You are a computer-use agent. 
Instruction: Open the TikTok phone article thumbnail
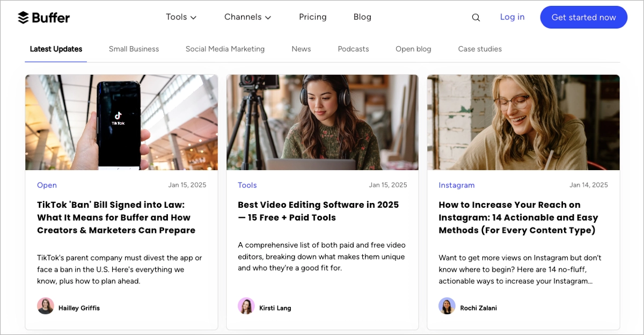coord(121,122)
